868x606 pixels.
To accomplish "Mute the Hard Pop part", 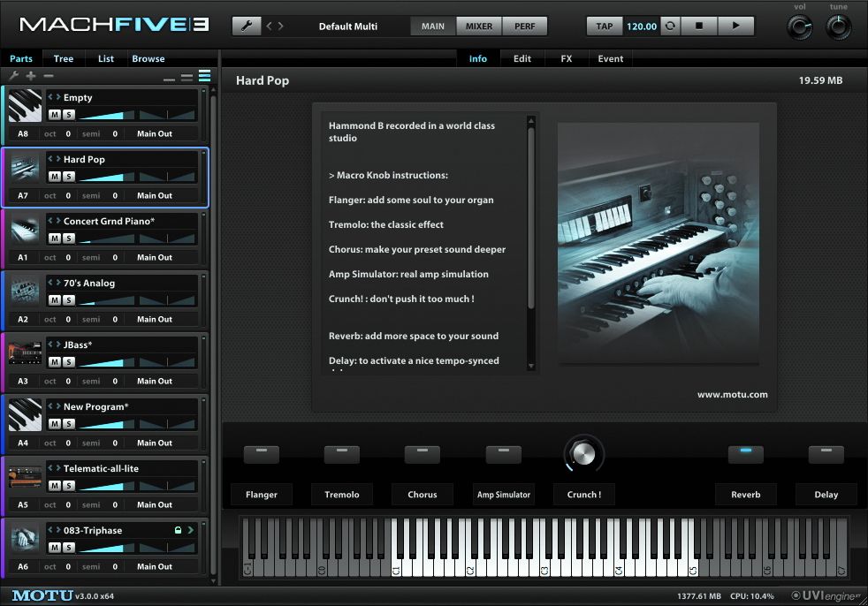I will 54,177.
